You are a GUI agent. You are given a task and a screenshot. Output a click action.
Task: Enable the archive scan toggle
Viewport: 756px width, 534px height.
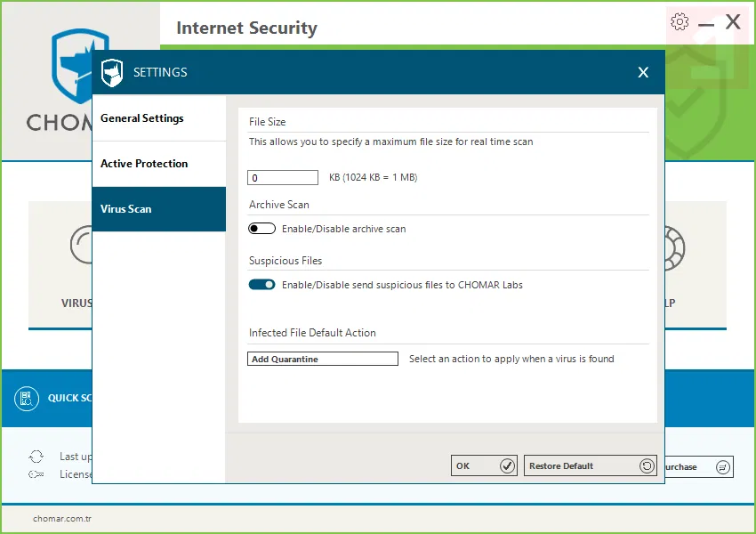click(262, 229)
